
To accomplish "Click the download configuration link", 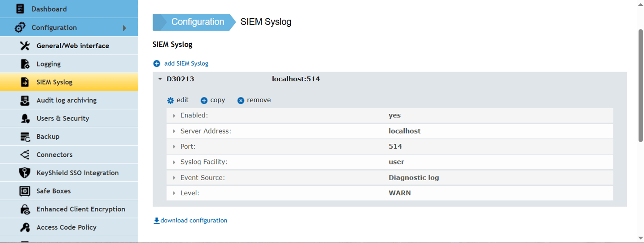I will (x=191, y=220).
